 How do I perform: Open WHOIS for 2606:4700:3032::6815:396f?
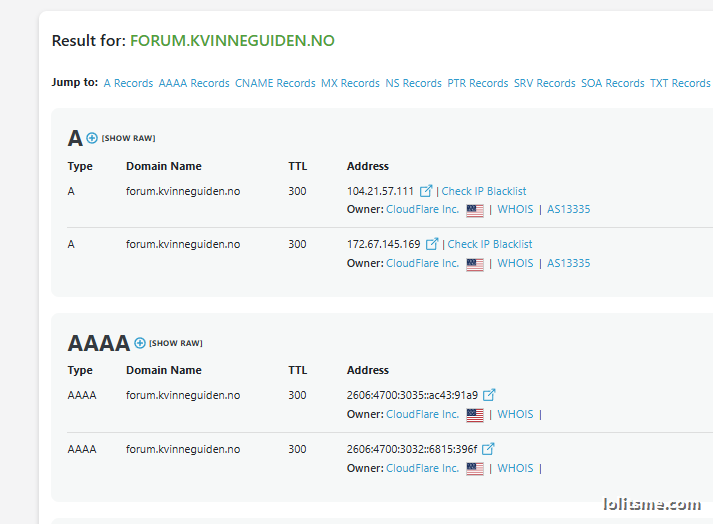point(515,468)
